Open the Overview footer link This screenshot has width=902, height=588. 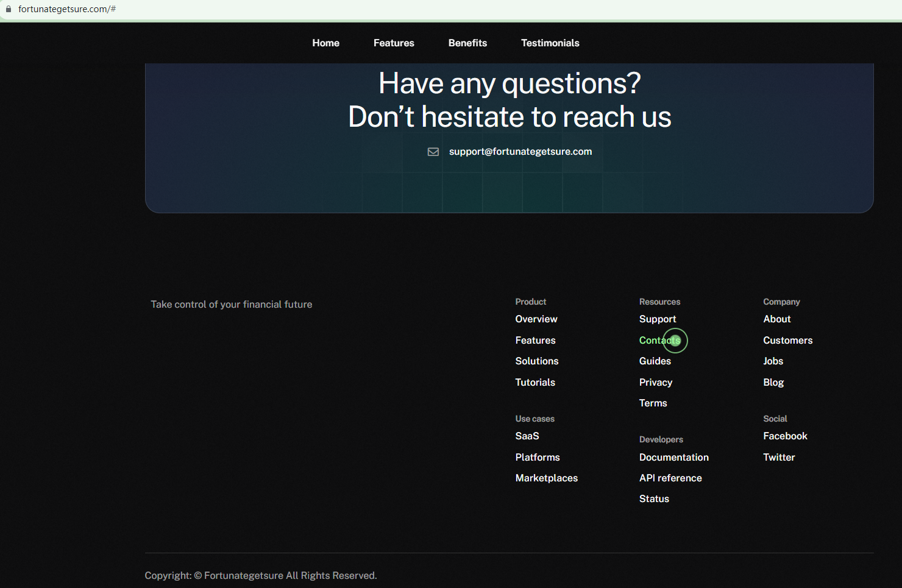click(x=536, y=319)
